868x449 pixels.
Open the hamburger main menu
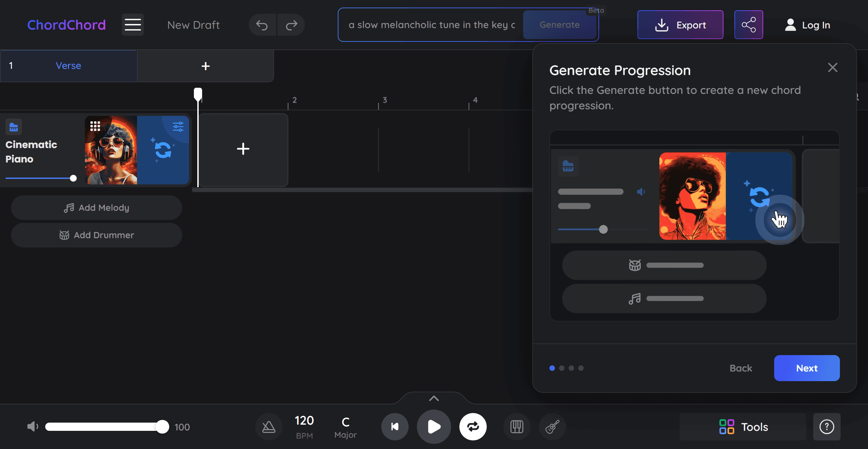(x=133, y=25)
